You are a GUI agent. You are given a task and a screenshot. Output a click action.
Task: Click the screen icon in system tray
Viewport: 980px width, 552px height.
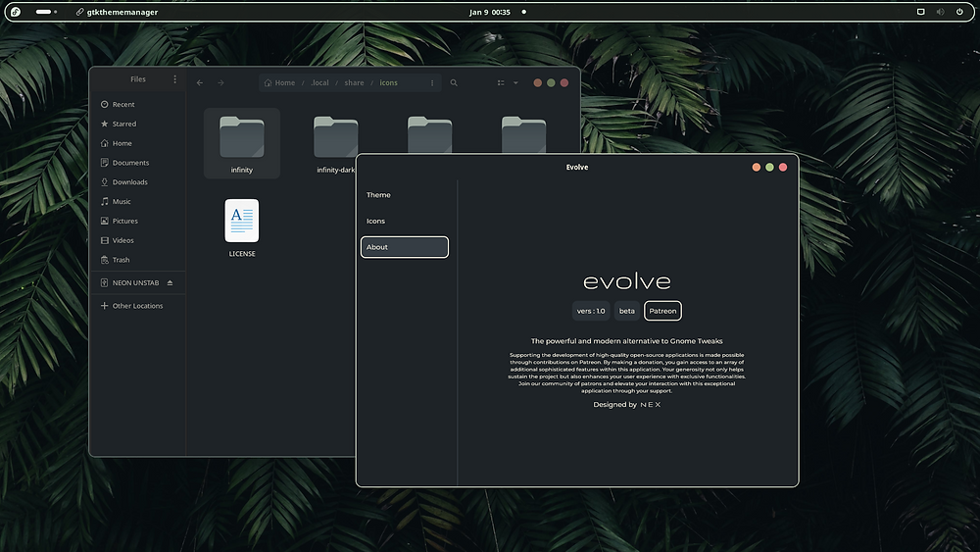(x=920, y=12)
